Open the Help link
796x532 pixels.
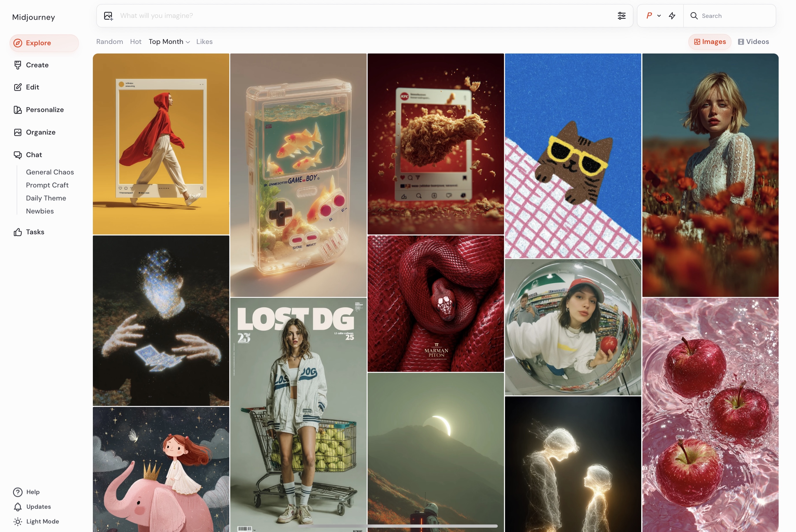coord(33,492)
